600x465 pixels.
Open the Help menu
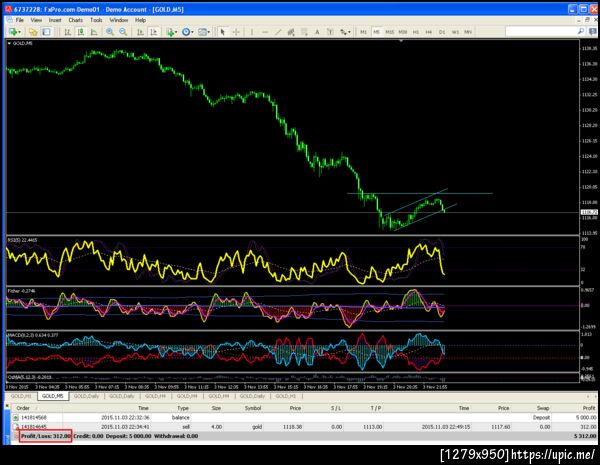click(x=140, y=20)
